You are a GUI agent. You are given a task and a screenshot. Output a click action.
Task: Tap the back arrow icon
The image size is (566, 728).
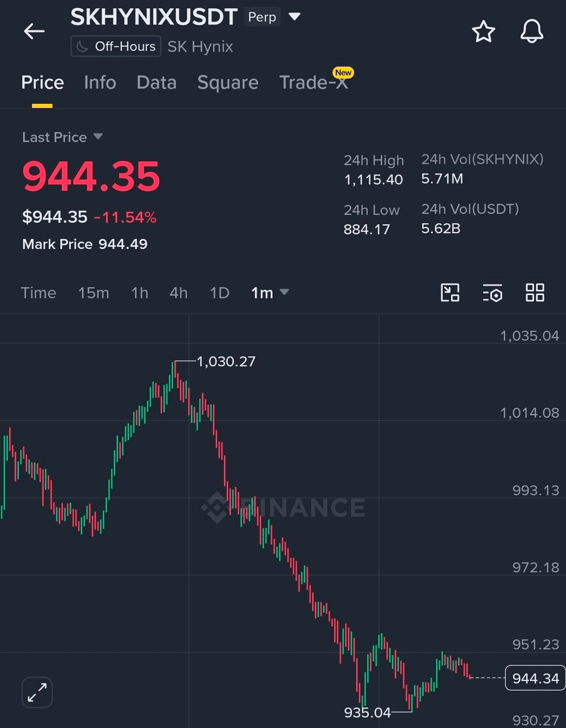[x=34, y=31]
